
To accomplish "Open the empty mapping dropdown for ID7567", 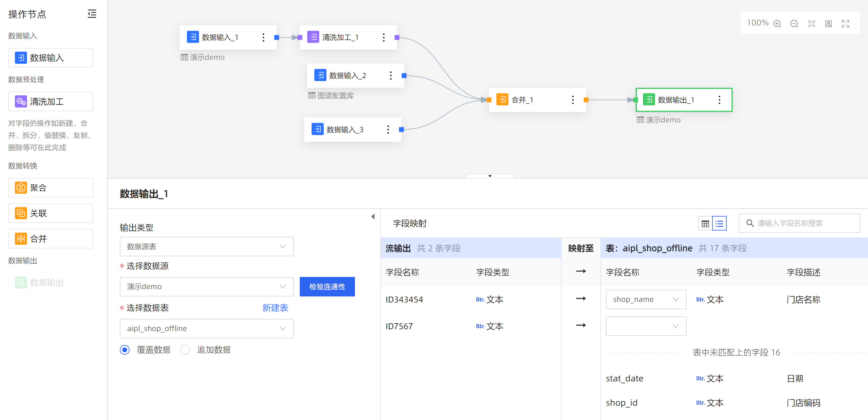I will pyautogui.click(x=646, y=326).
